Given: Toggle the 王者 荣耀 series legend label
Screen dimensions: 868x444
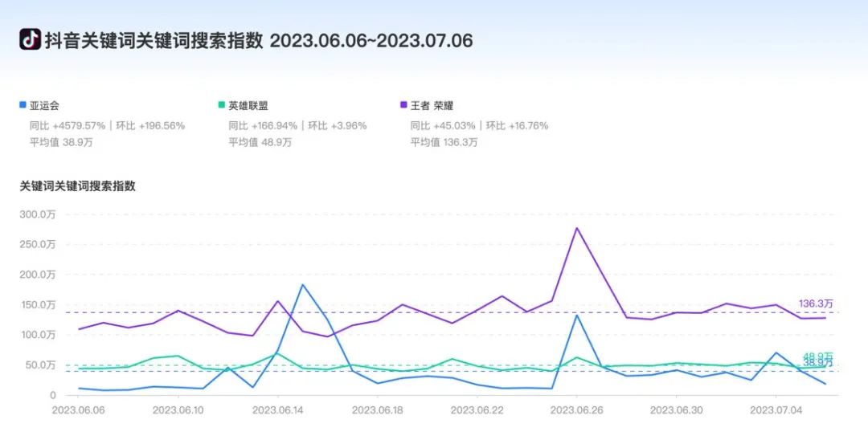Looking at the screenshot, I should click(436, 105).
